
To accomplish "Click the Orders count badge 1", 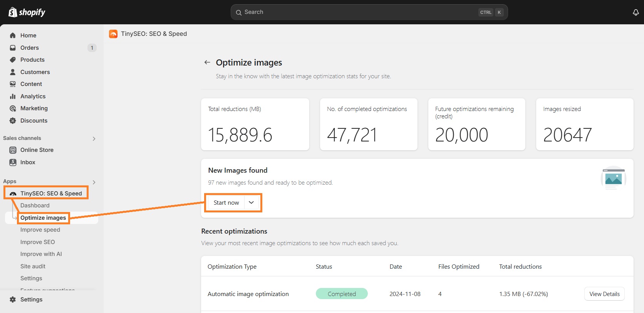I will 92,48.
